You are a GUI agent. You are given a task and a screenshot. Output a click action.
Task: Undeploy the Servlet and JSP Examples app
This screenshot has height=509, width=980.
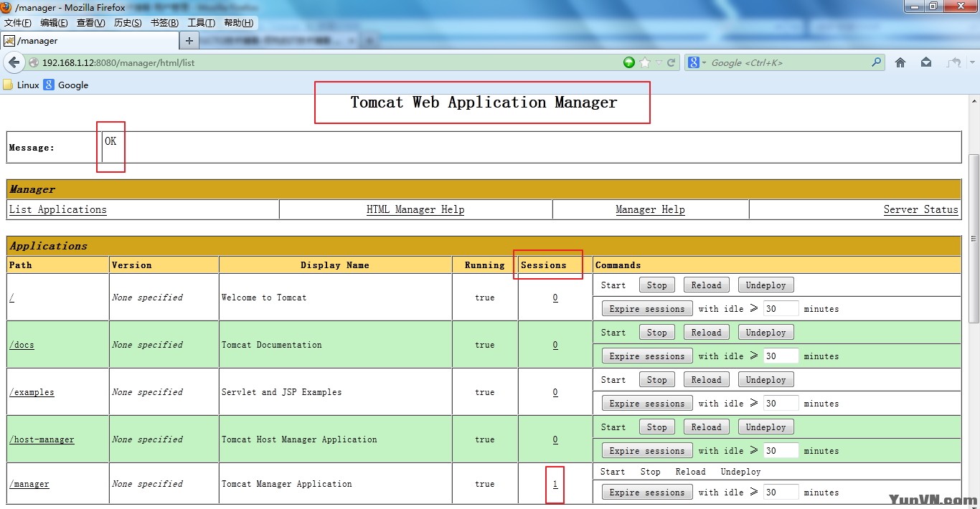(766, 380)
